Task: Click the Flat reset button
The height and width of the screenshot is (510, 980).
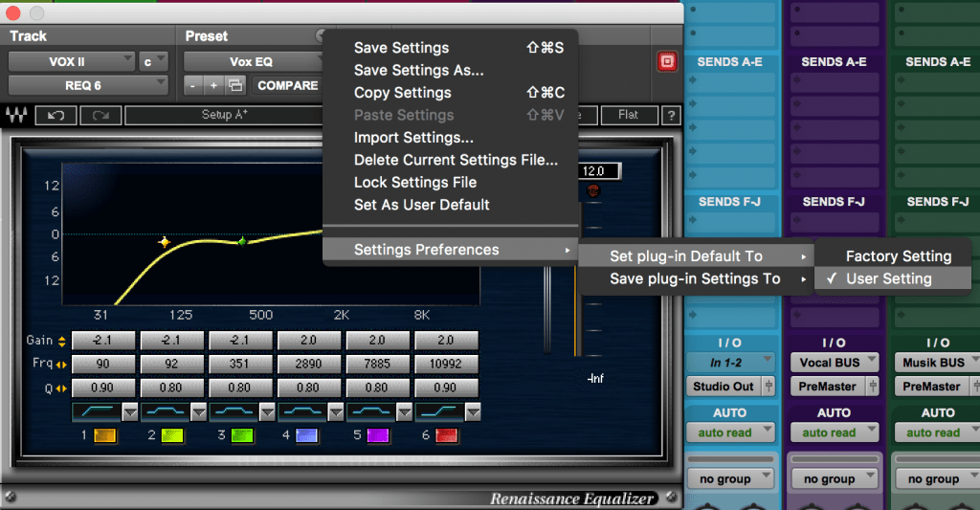Action: (x=629, y=115)
